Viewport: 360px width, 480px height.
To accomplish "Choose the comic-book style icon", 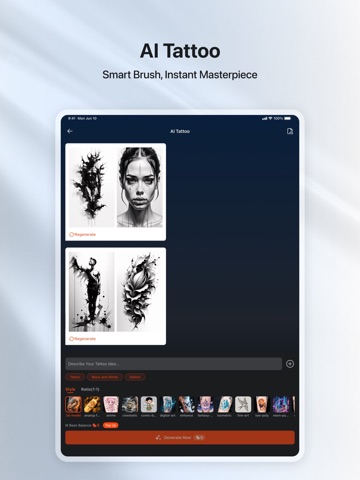I will [x=149, y=405].
